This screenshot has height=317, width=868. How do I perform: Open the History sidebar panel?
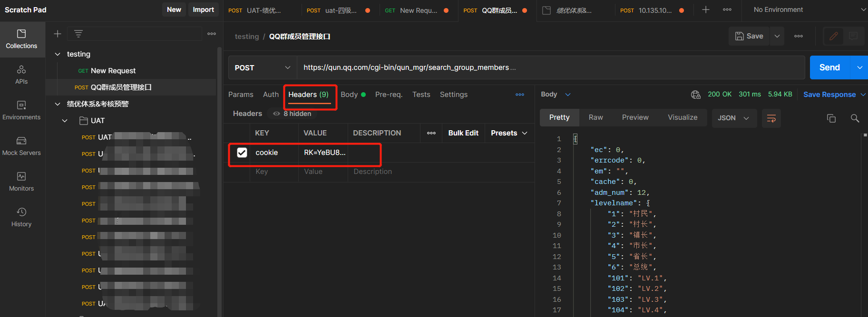coord(21,218)
